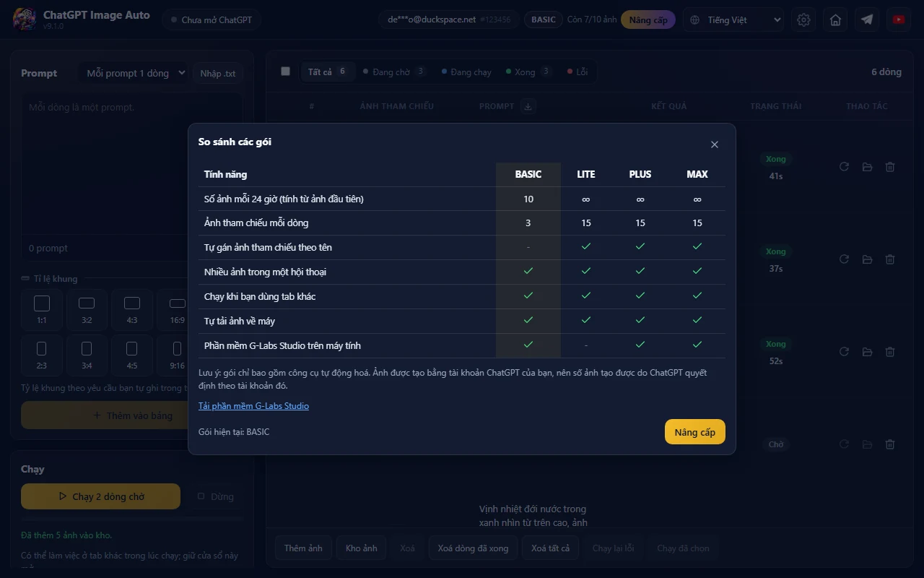Click the home icon in header

point(835,20)
